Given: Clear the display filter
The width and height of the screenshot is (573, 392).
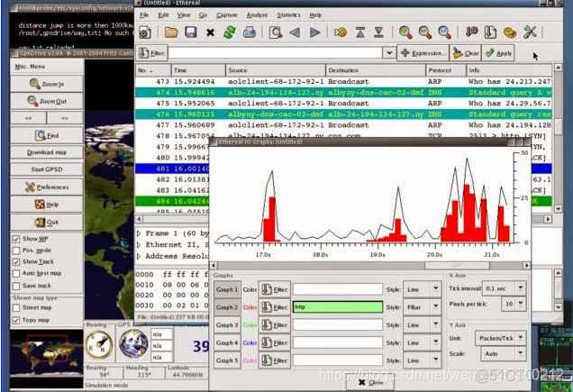Looking at the screenshot, I should point(466,53).
